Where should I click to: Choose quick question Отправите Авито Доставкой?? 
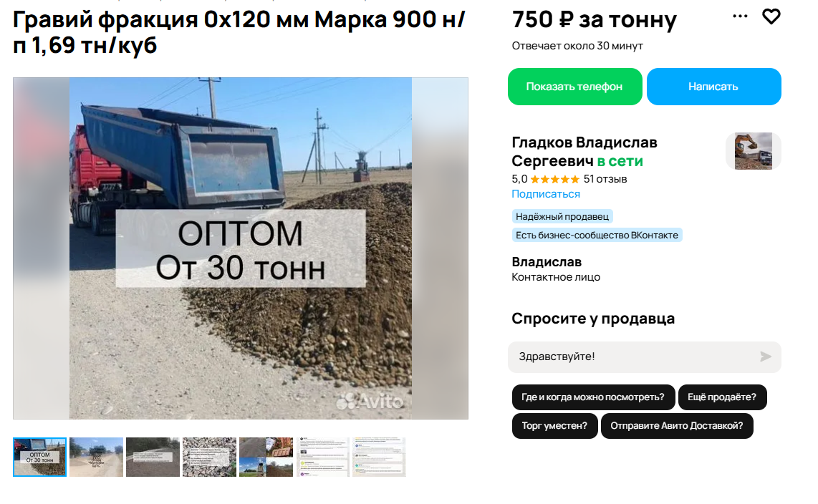tap(677, 426)
